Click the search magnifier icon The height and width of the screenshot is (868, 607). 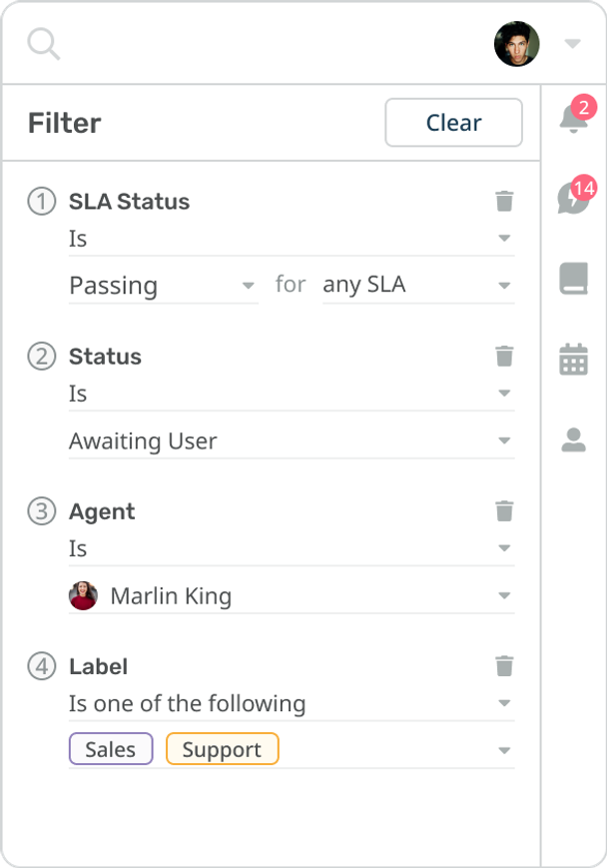tap(43, 44)
